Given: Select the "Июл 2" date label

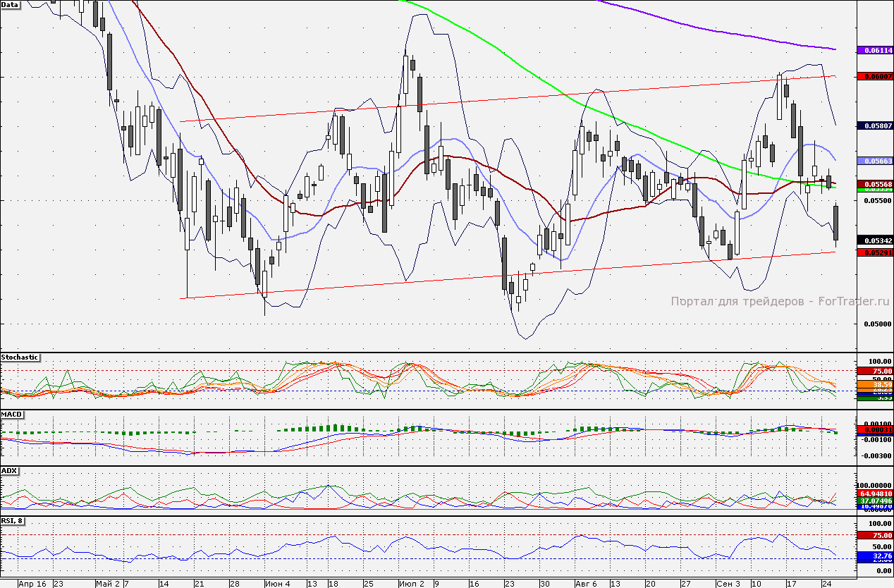Looking at the screenshot, I should coord(412,584).
